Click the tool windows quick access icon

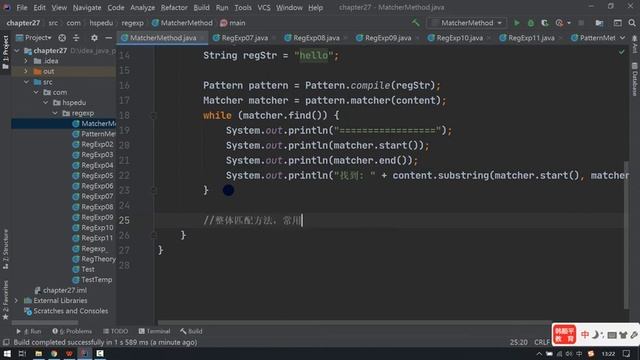coord(6,342)
